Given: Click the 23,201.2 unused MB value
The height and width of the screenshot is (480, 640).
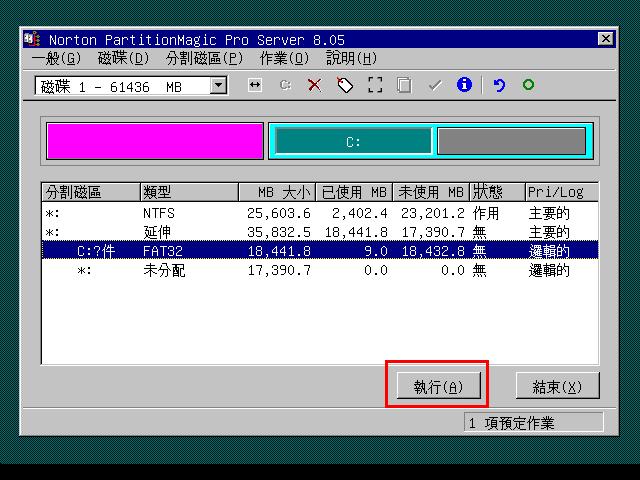Looking at the screenshot, I should tap(433, 213).
